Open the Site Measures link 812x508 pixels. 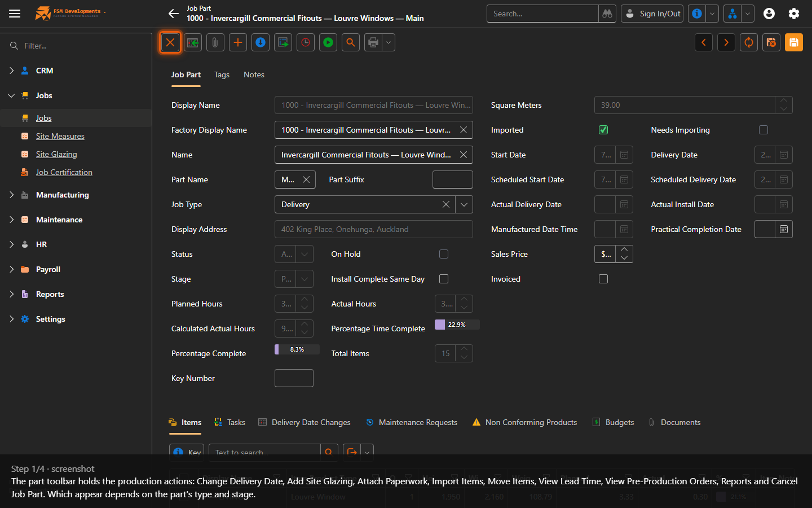coord(60,136)
